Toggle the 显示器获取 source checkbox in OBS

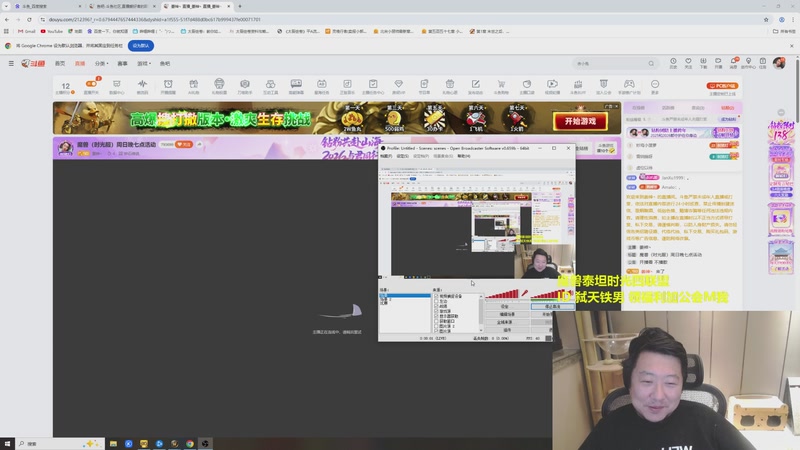pyautogui.click(x=436, y=316)
